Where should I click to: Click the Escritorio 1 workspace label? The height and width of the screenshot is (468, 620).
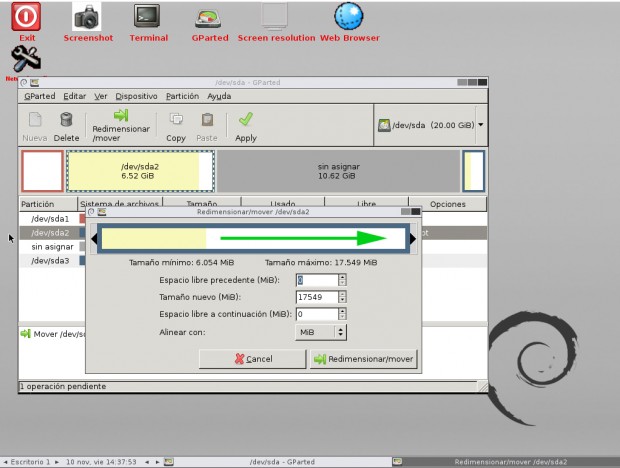point(30,462)
